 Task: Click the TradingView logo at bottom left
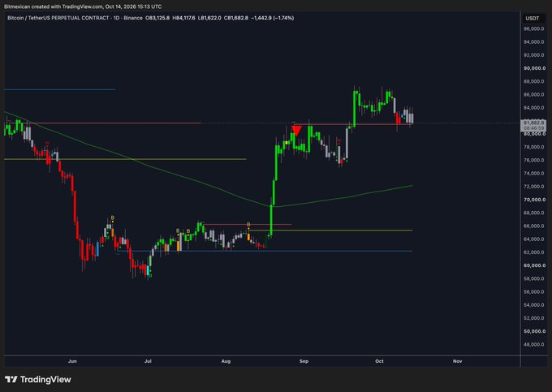(38, 379)
